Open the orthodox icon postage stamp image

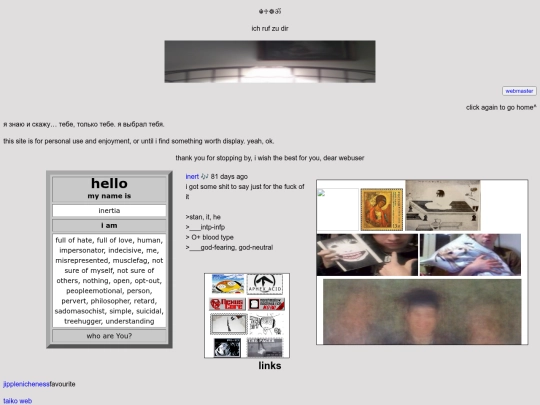(x=382, y=209)
